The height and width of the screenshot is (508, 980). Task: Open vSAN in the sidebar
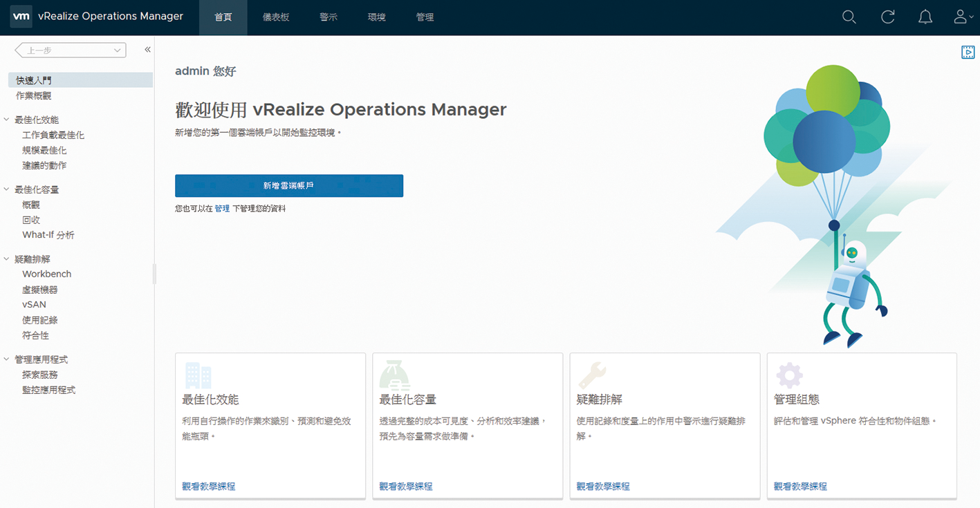pos(35,305)
